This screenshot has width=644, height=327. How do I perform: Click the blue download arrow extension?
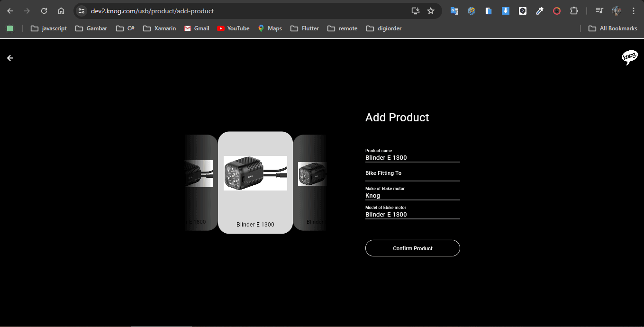click(x=506, y=11)
